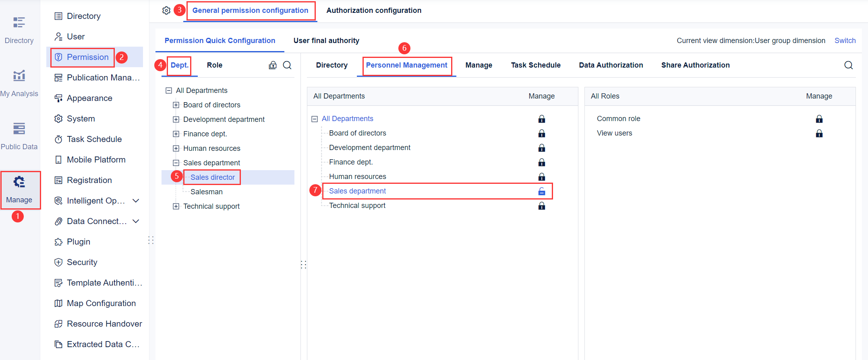Toggle the unlocked lock for Sales department
The image size is (868, 360).
542,191
